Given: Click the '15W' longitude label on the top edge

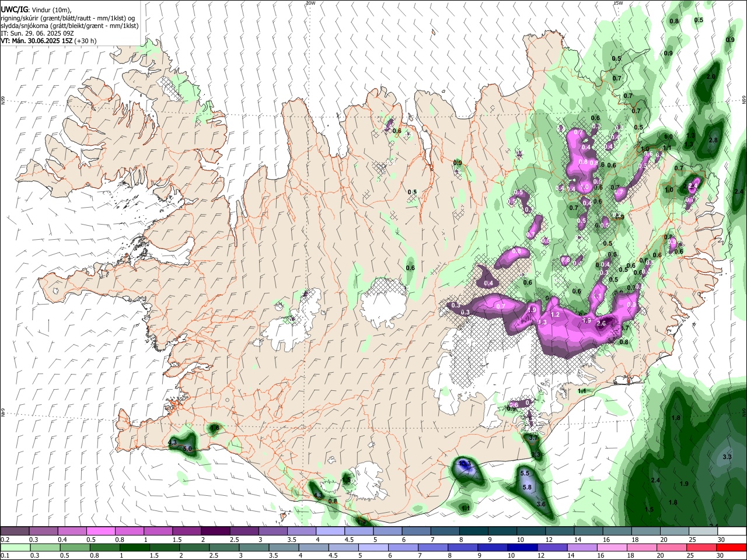Looking at the screenshot, I should [618, 3].
